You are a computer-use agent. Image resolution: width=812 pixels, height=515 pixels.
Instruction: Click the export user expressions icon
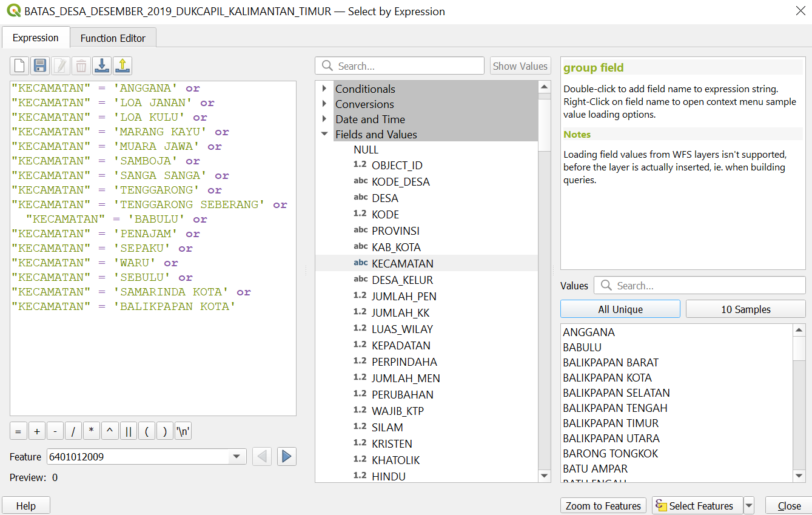pos(122,66)
